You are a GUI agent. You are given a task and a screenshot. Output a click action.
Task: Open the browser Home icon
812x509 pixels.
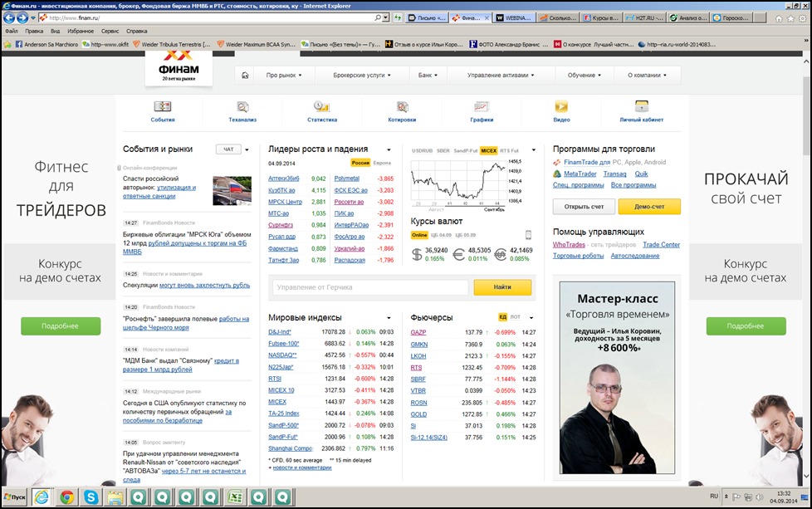779,18
